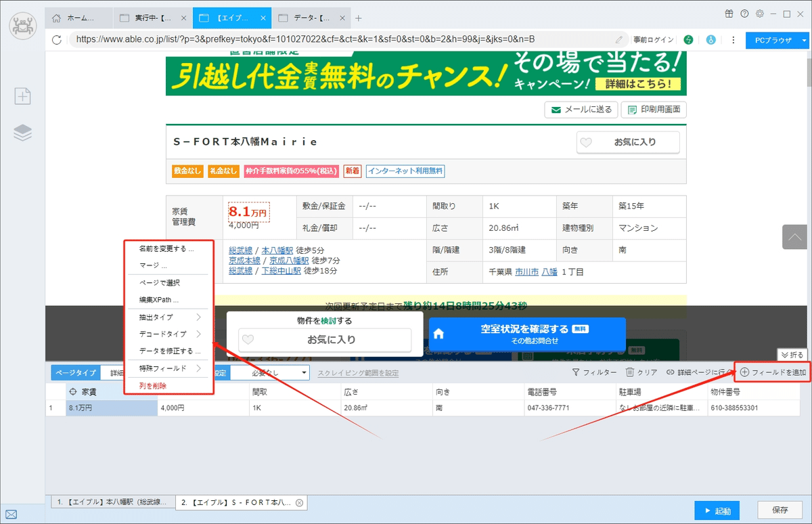Open 京成本線 line link
The image size is (812, 524).
pyautogui.click(x=245, y=260)
